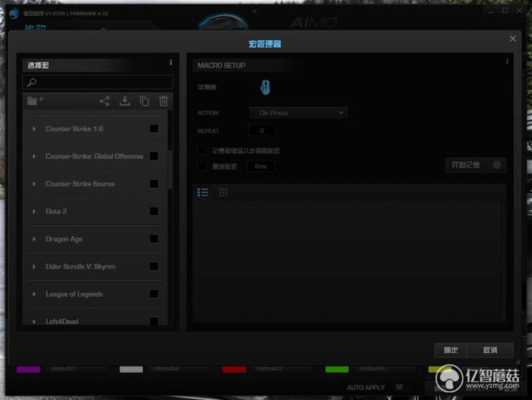Edit the fixed delay 2ms field
Image resolution: width=532 pixels, height=400 pixels.
coord(261,167)
